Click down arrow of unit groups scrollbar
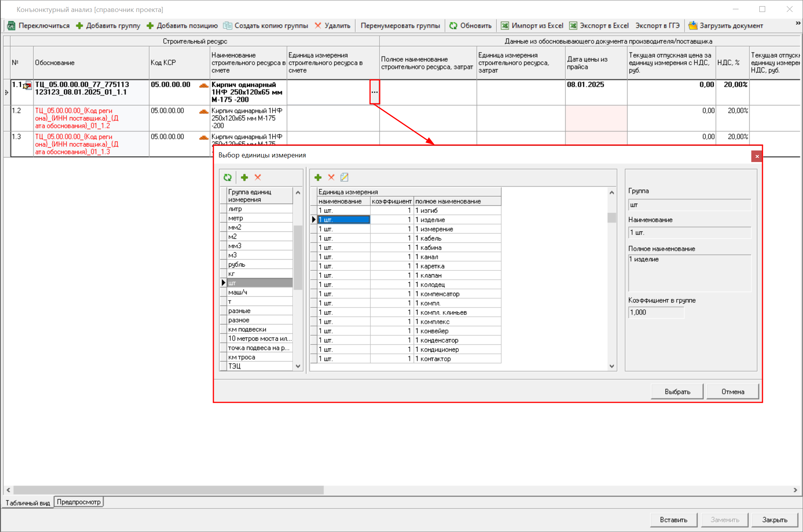 298,366
